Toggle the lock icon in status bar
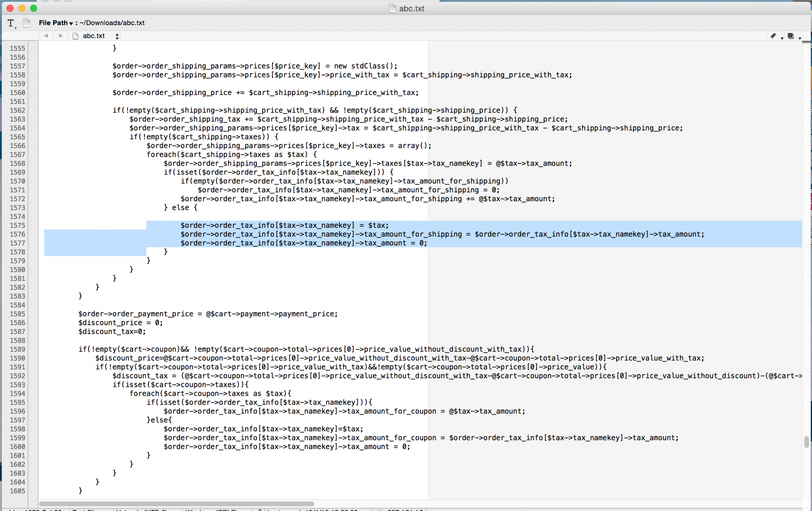812x511 pixels. coord(260,510)
